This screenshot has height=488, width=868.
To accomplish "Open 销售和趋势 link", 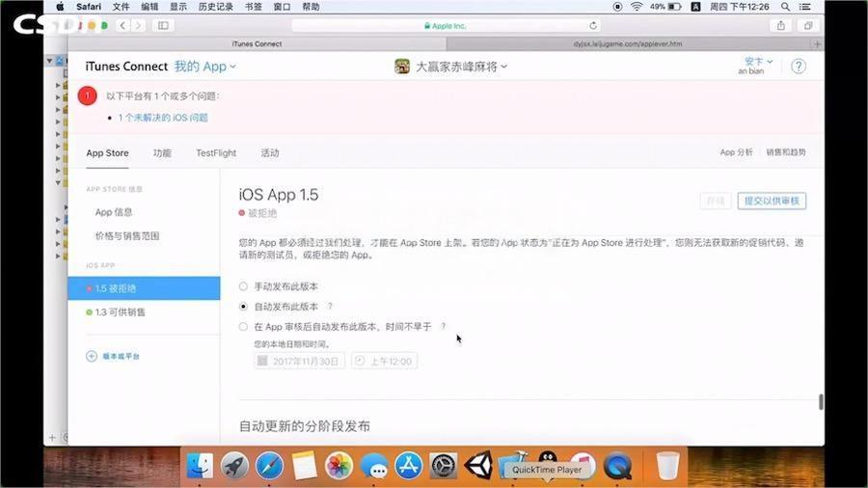I will [x=786, y=152].
